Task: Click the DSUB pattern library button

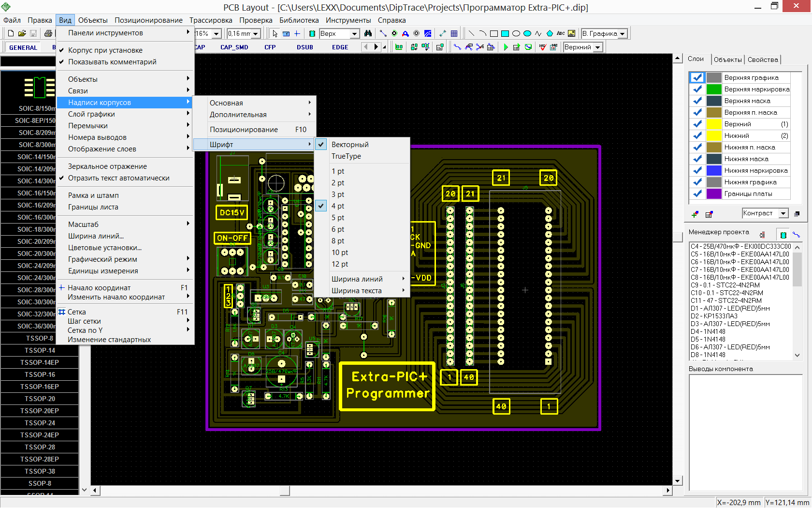Action: pos(305,47)
